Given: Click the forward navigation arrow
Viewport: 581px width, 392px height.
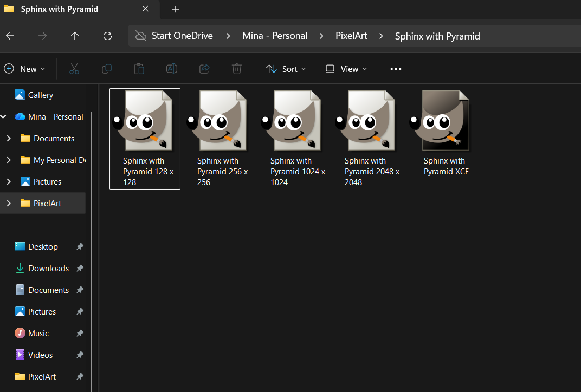Looking at the screenshot, I should point(43,36).
